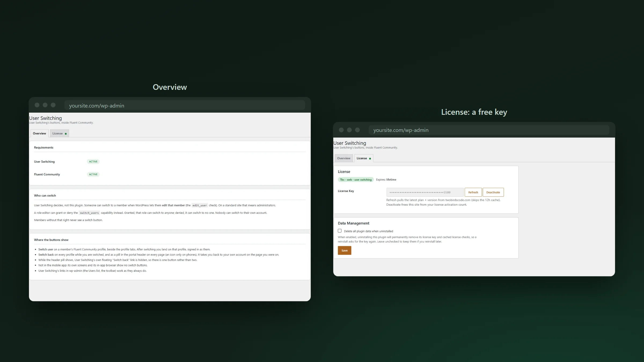This screenshot has height=362, width=644.
Task: Click the 'Where the buttons show' heading
Action: coord(51,240)
